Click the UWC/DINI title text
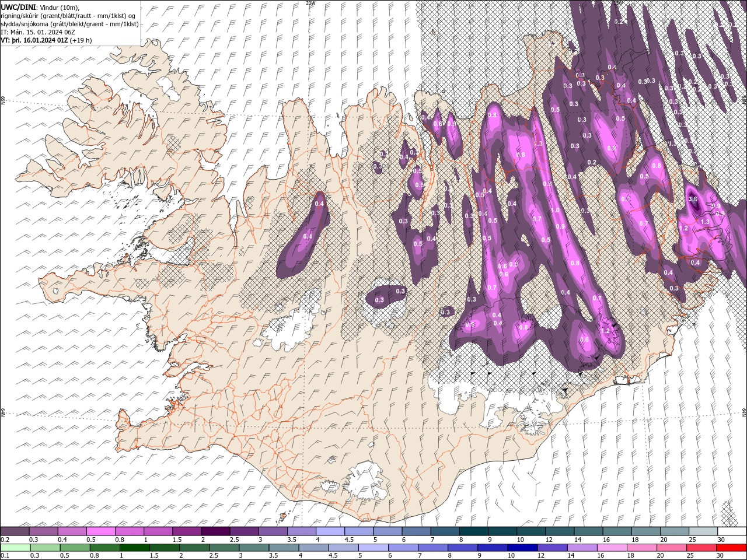747x560 pixels. click(x=18, y=6)
